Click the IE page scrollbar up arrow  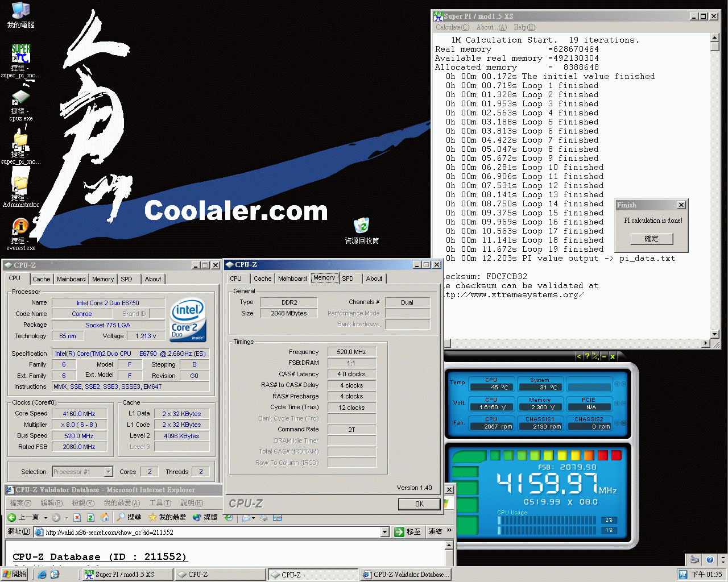[449, 545]
